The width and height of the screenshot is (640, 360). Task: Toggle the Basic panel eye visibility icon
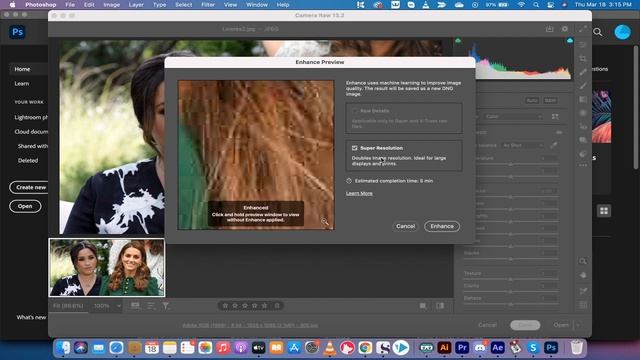pyautogui.click(x=559, y=132)
